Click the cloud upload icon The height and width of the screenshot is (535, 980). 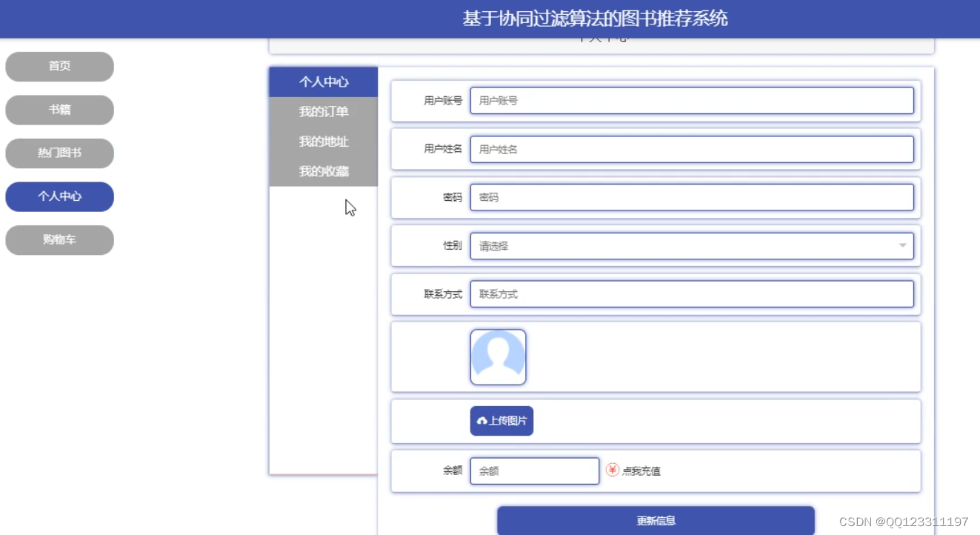coord(482,421)
